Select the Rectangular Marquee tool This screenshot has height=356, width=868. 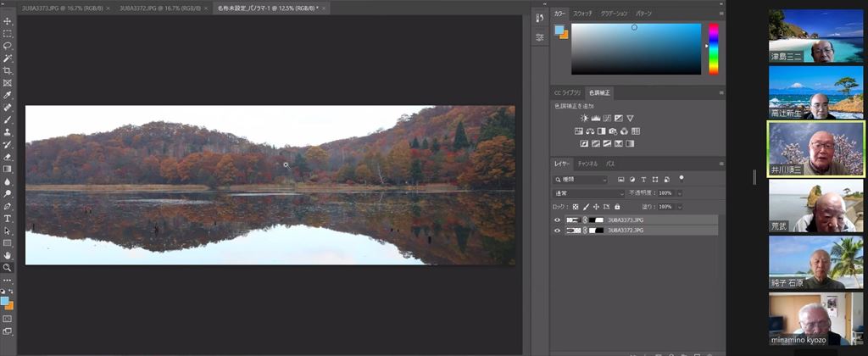point(8,33)
